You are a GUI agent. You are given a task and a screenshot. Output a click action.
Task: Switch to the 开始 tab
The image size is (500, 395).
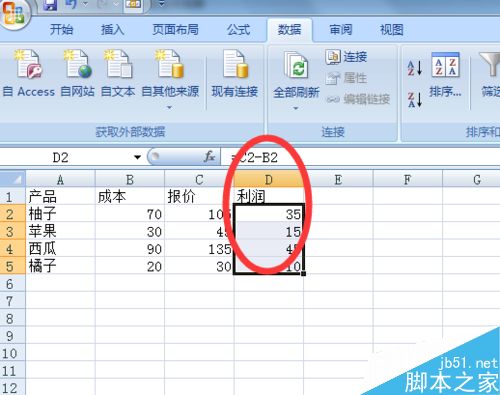pos(61,30)
